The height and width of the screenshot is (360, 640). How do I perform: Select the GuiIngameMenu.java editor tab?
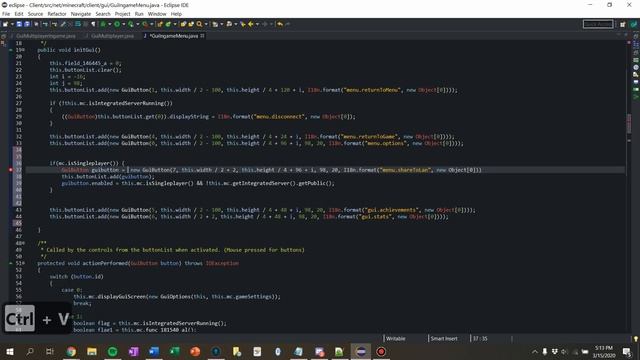[x=173, y=36]
